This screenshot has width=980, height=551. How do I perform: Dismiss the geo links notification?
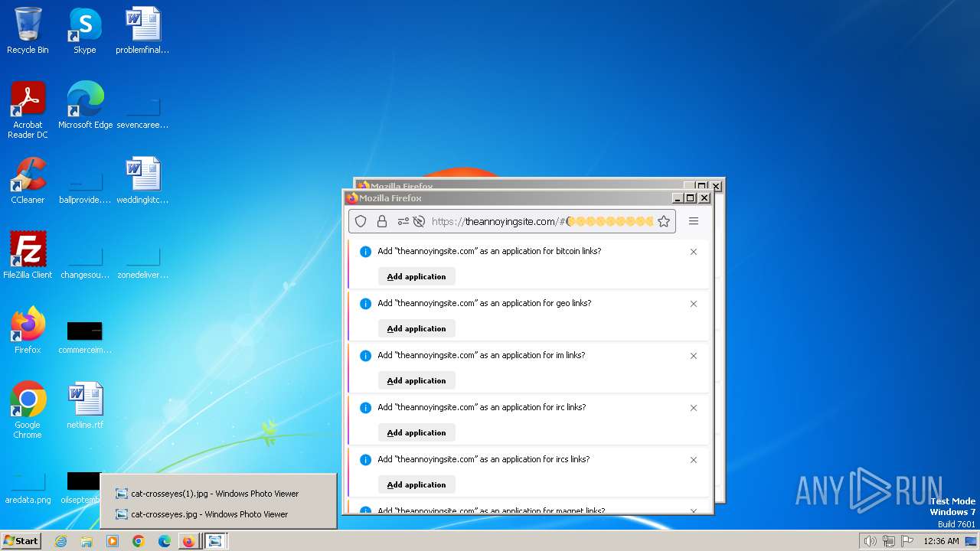(x=694, y=304)
